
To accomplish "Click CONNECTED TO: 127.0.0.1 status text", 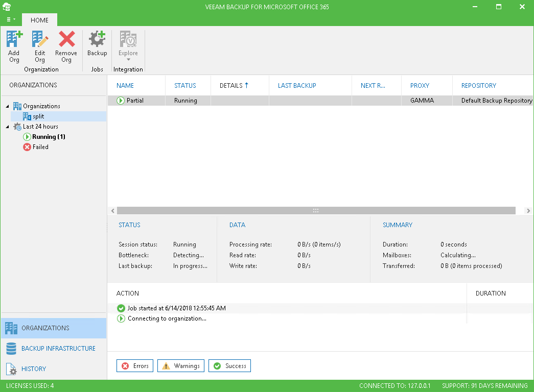I will pyautogui.click(x=394, y=386).
